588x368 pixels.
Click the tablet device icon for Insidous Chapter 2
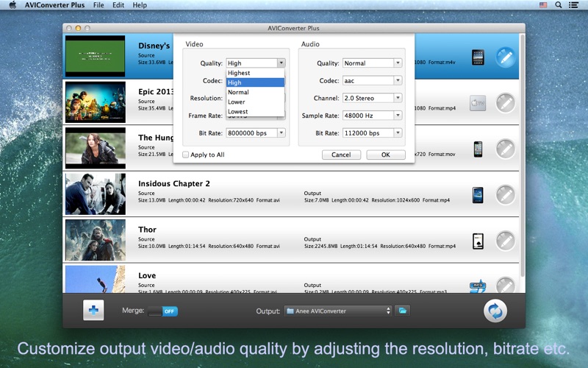click(478, 195)
